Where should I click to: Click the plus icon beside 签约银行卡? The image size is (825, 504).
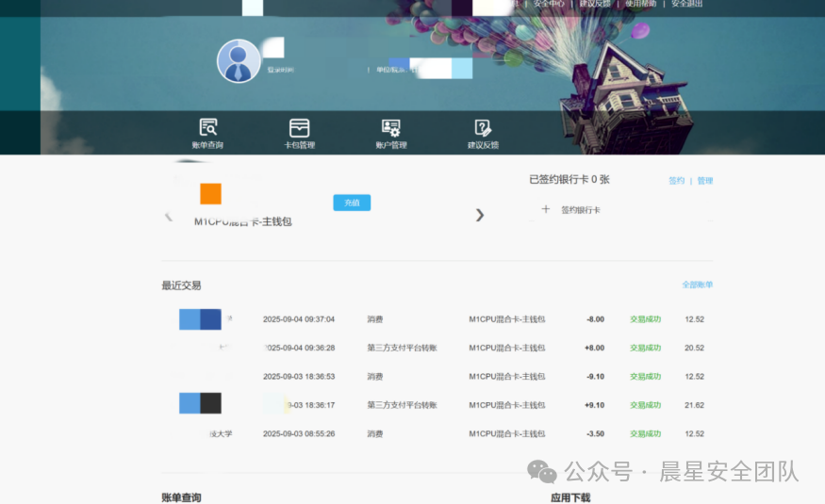(x=546, y=209)
